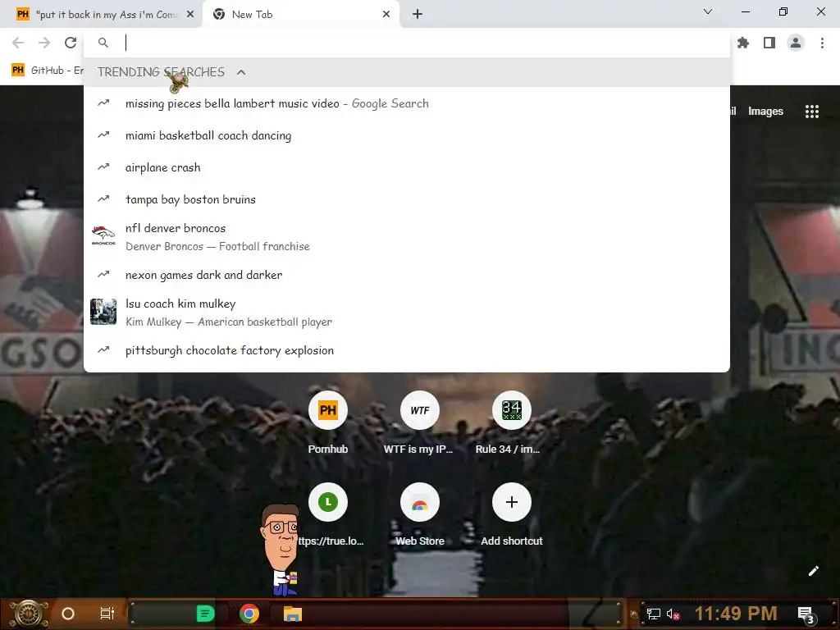Screen dimensions: 840x630
Task: Go forward to next page
Action: coord(44,43)
